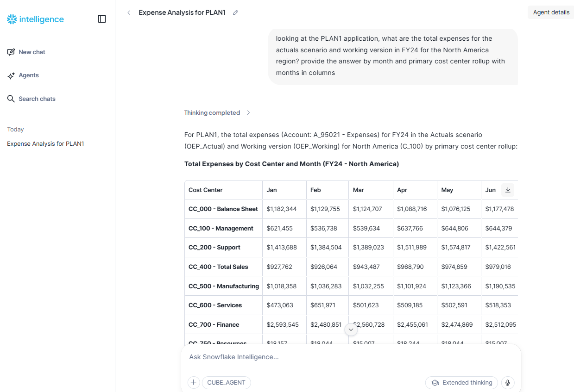Go back using the left chevron

tap(129, 12)
